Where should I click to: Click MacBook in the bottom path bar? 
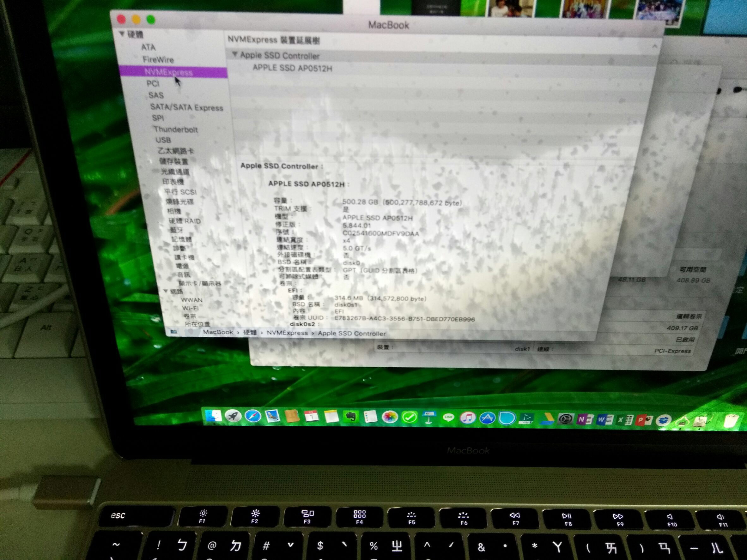(x=218, y=332)
